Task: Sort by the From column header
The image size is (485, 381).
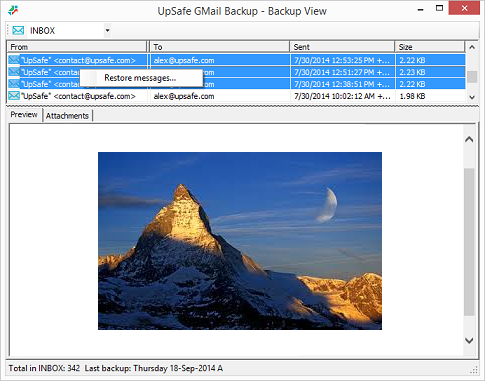Action: tap(77, 47)
